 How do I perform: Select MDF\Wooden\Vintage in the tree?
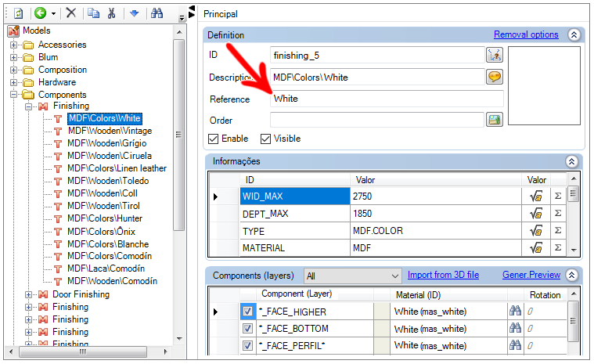[x=110, y=131]
